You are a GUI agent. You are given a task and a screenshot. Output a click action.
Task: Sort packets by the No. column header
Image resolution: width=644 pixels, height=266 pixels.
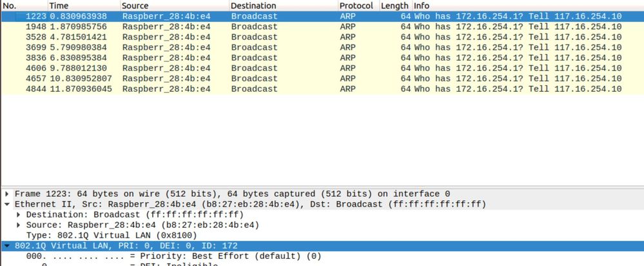24,6
